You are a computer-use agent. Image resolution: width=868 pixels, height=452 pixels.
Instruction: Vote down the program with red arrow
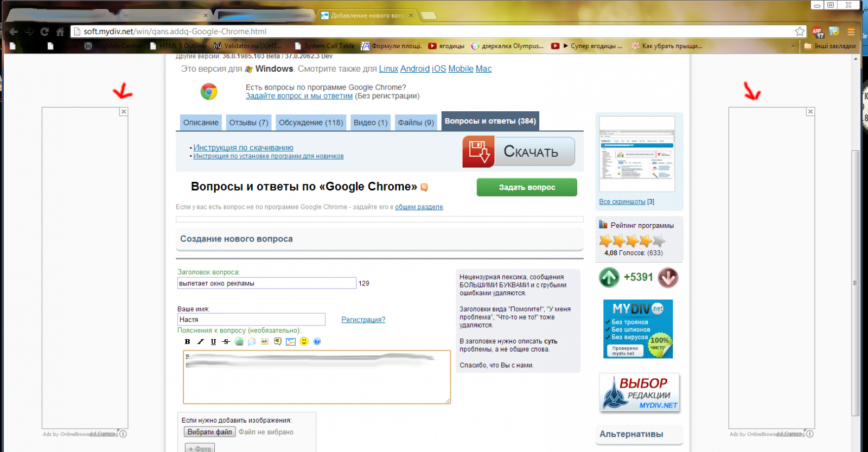[668, 278]
